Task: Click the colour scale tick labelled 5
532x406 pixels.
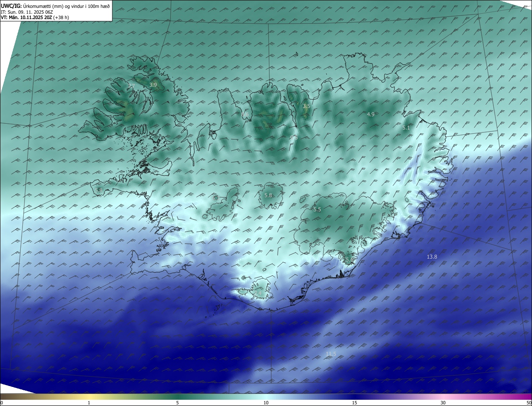Action: coord(177,403)
